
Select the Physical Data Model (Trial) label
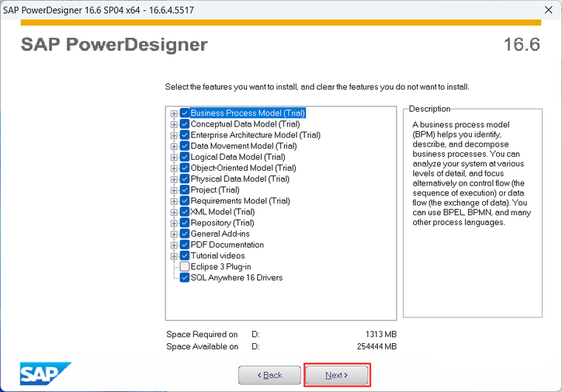(x=240, y=179)
